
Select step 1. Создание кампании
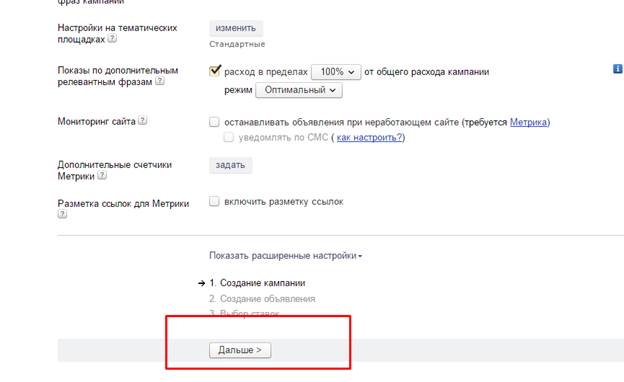[257, 283]
